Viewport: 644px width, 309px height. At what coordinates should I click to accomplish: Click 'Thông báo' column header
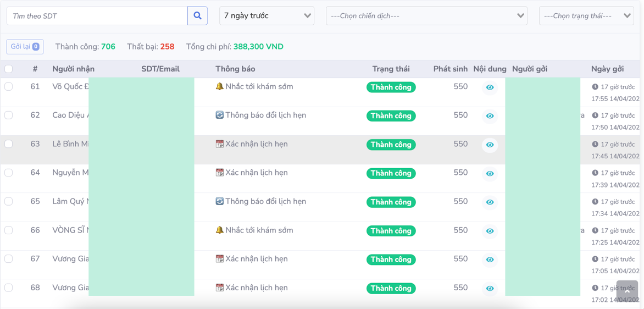(235, 69)
